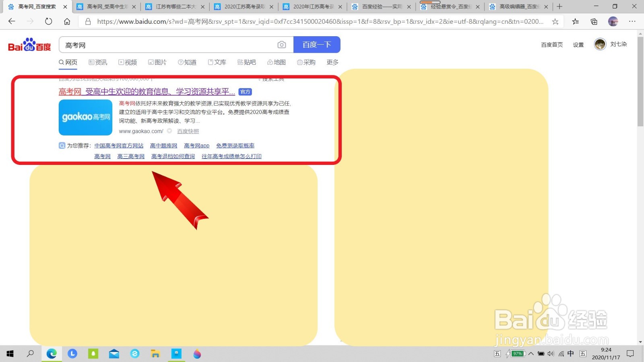Switch to the 百度经验——实用 tab
Viewport: 644px width, 362px height.
click(x=382, y=6)
